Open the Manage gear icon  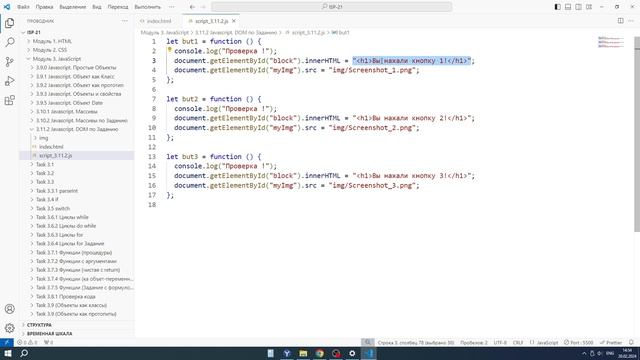point(10,328)
